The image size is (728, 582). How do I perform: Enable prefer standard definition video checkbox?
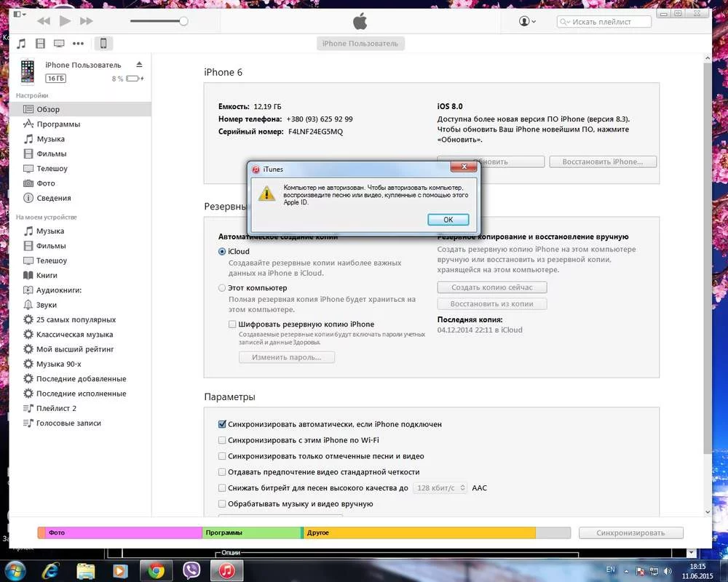(222, 472)
